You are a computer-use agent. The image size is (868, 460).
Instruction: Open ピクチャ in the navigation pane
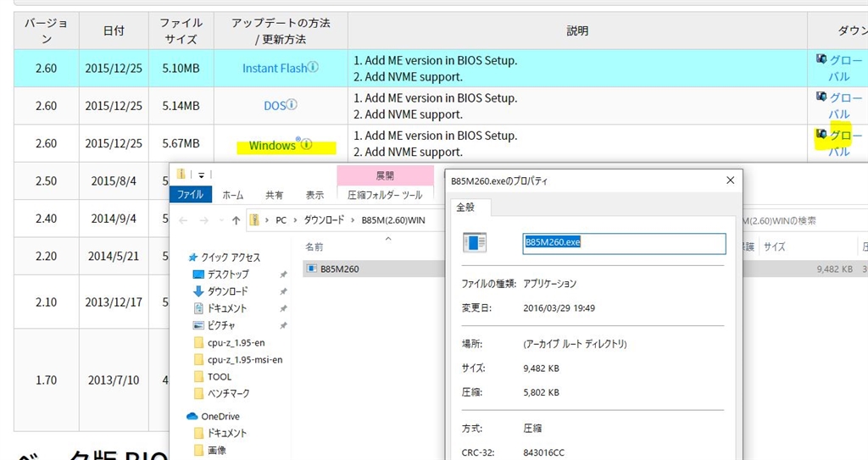point(221,325)
